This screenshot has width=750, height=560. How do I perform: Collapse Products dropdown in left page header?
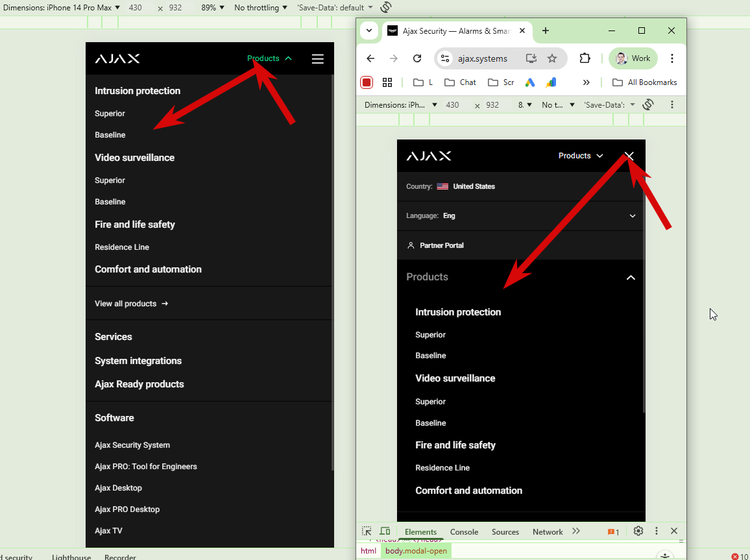(269, 58)
